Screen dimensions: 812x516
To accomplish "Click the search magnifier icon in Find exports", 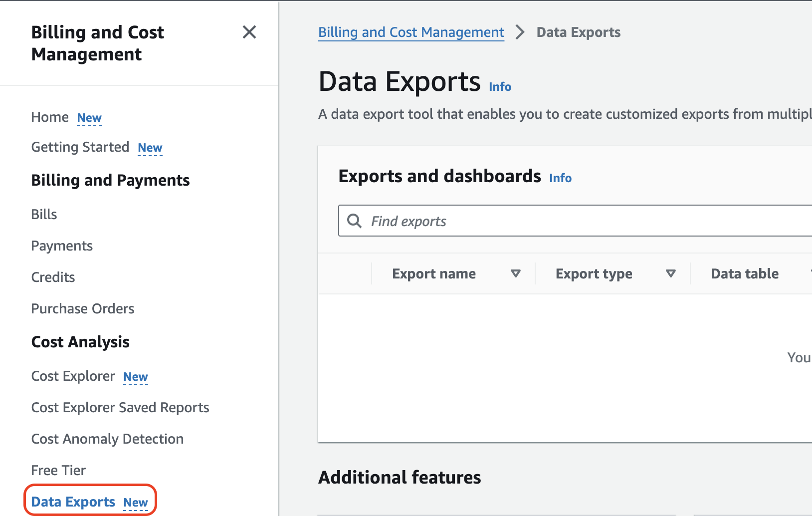I will tap(354, 221).
